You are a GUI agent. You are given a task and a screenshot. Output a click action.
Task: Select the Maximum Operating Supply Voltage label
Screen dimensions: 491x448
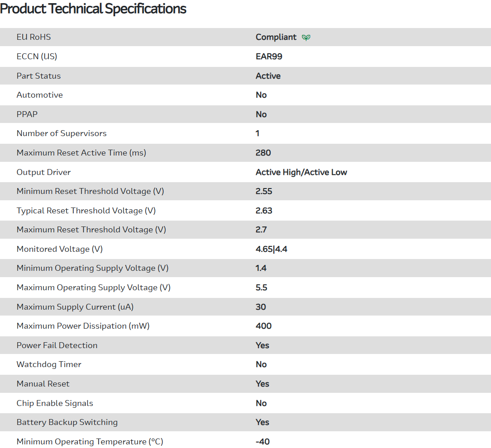[x=93, y=288]
